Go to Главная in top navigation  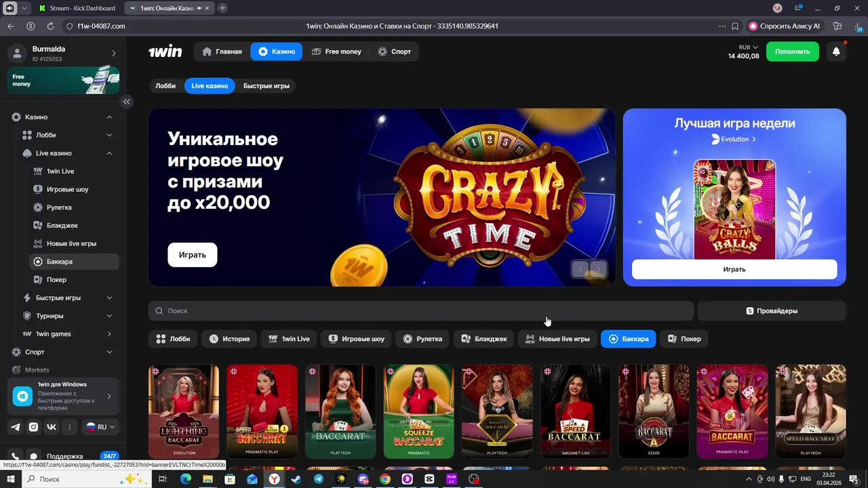coord(222,52)
